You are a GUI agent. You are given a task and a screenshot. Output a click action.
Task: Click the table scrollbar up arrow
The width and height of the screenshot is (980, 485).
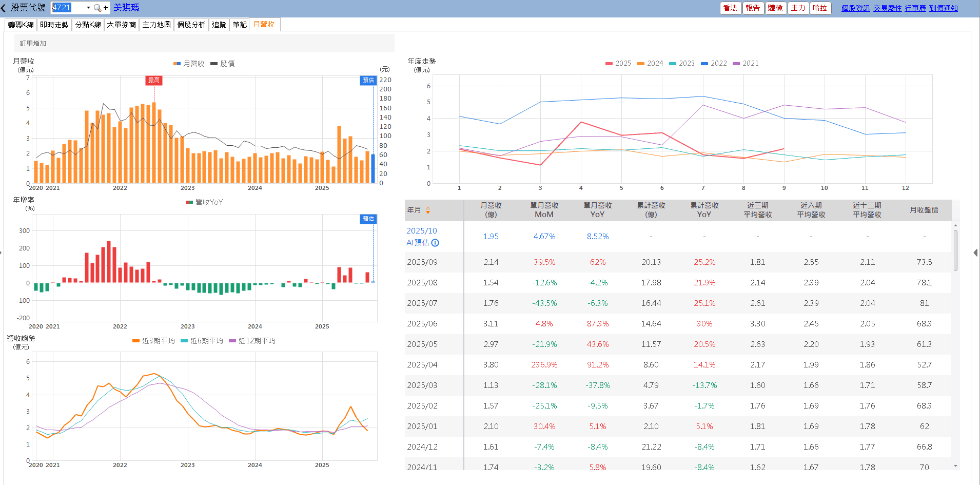955,225
